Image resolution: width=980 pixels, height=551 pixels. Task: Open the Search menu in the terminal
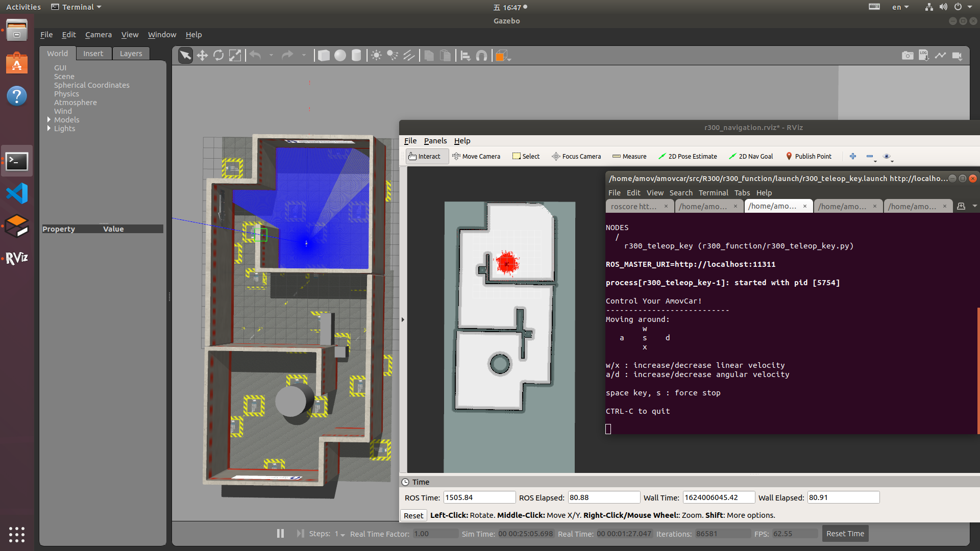coord(681,193)
